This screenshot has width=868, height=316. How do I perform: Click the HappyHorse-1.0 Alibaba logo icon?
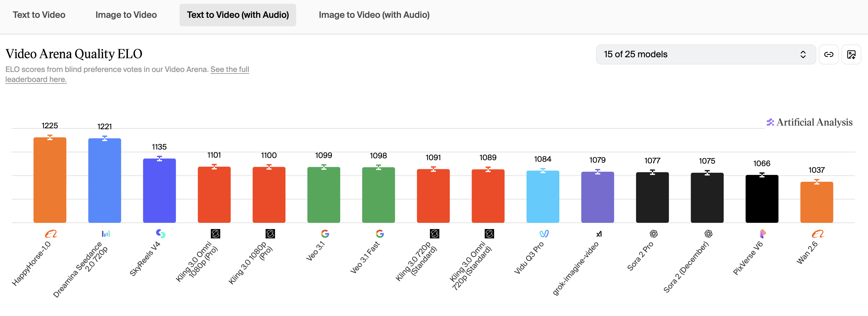pyautogui.click(x=51, y=233)
